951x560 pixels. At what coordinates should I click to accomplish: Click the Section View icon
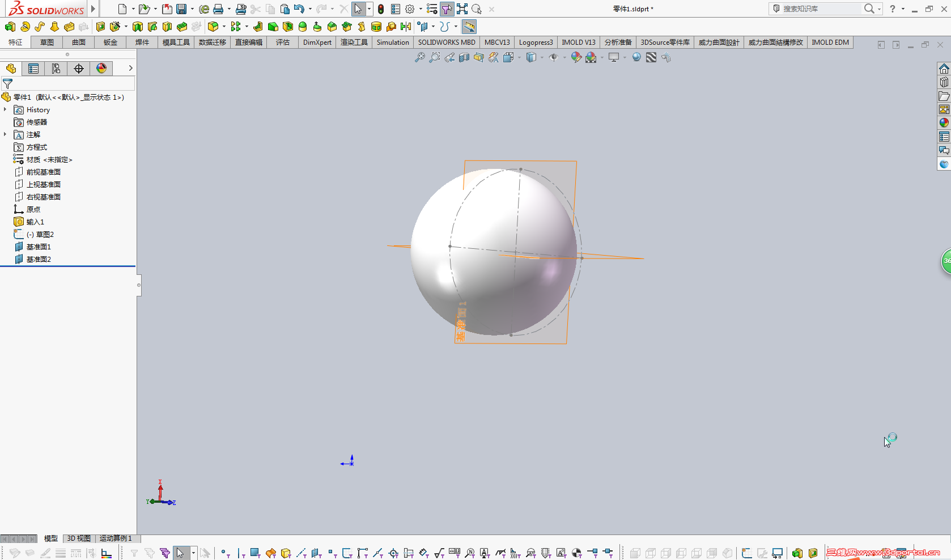pos(464,57)
